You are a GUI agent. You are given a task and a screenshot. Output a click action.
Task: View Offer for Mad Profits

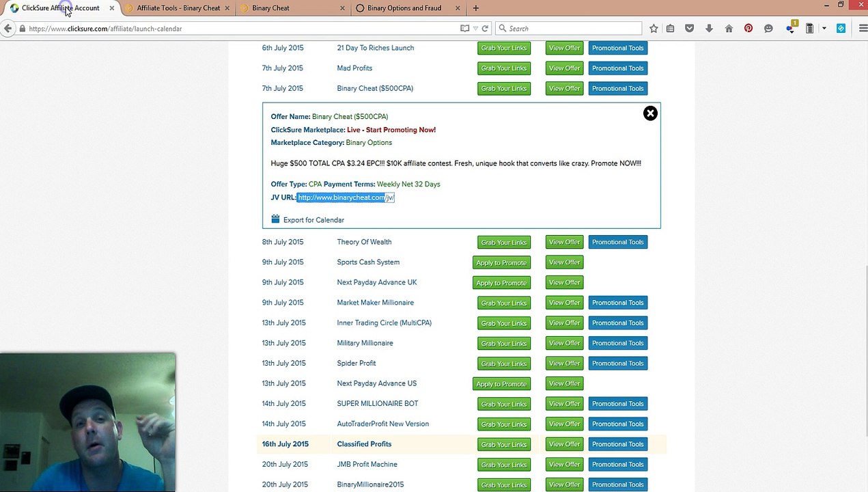(x=565, y=68)
